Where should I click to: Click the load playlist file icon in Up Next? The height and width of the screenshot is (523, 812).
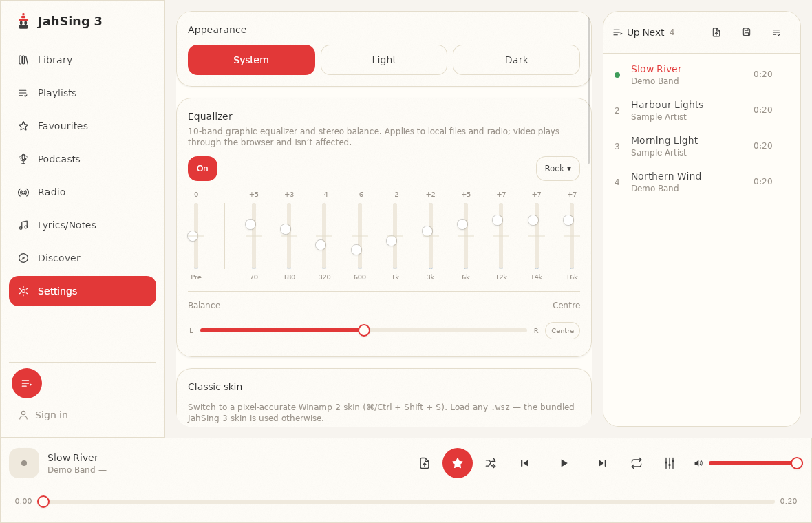coord(716,32)
